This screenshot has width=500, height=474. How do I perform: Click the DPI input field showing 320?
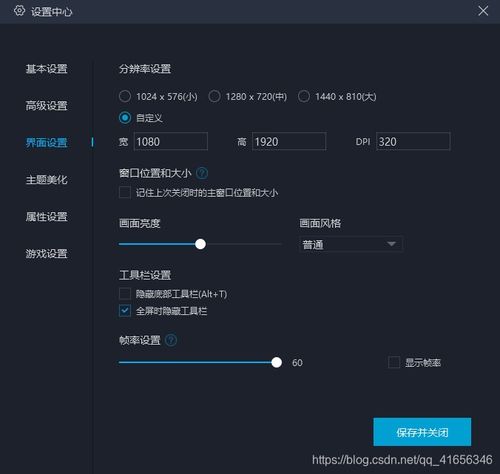click(x=413, y=141)
